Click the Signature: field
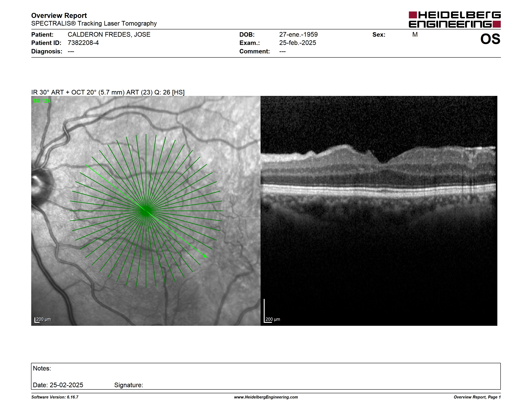532x411 pixels. pyautogui.click(x=129, y=385)
